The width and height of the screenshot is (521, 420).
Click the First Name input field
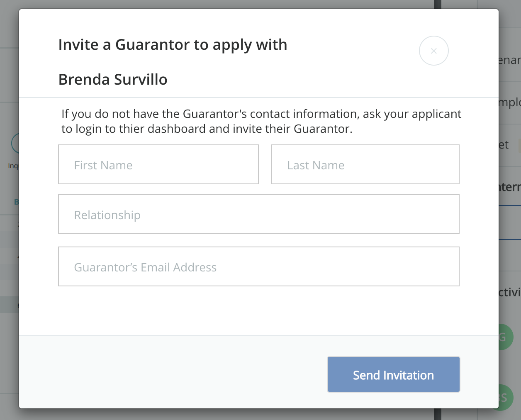[x=158, y=164]
